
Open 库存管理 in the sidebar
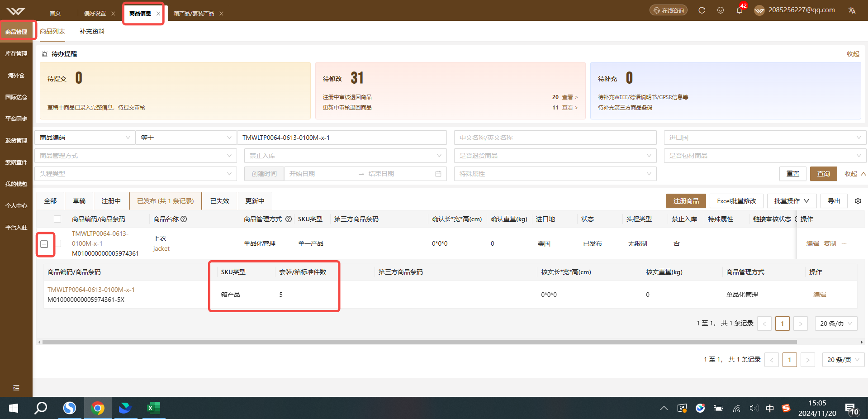pos(16,54)
